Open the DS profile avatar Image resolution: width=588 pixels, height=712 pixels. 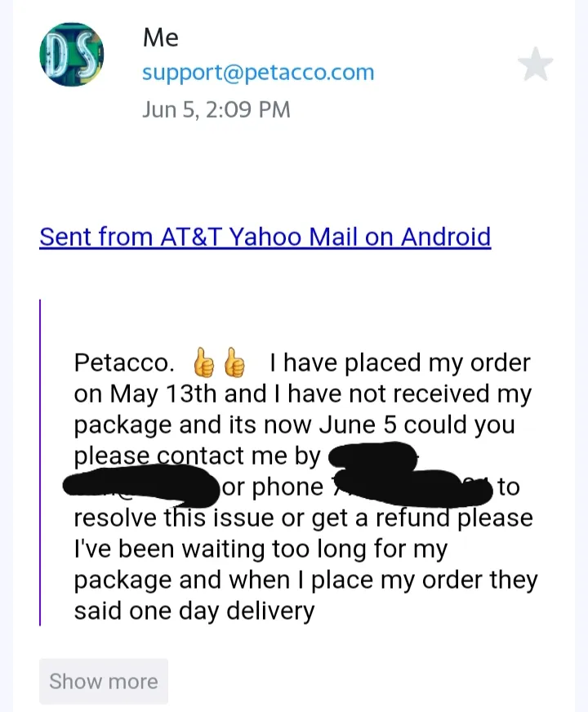72,55
